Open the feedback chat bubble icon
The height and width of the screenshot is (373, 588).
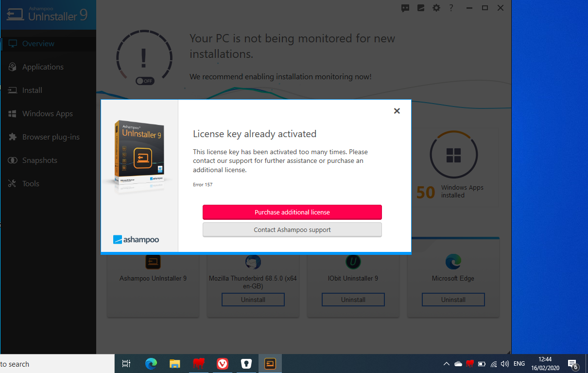[405, 8]
